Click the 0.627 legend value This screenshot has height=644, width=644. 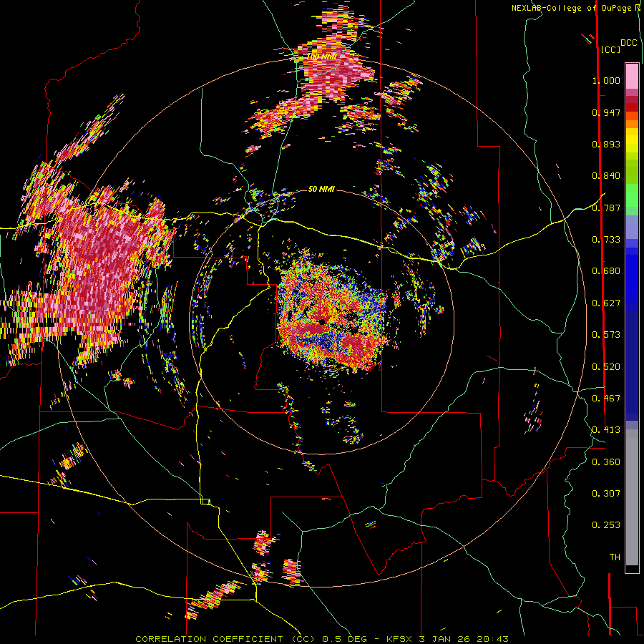click(x=606, y=303)
